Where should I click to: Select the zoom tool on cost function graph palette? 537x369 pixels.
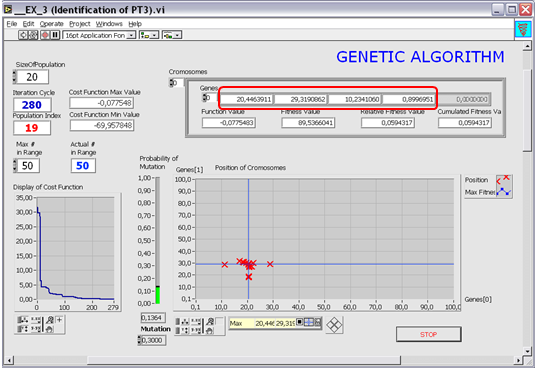pyautogui.click(x=50, y=320)
